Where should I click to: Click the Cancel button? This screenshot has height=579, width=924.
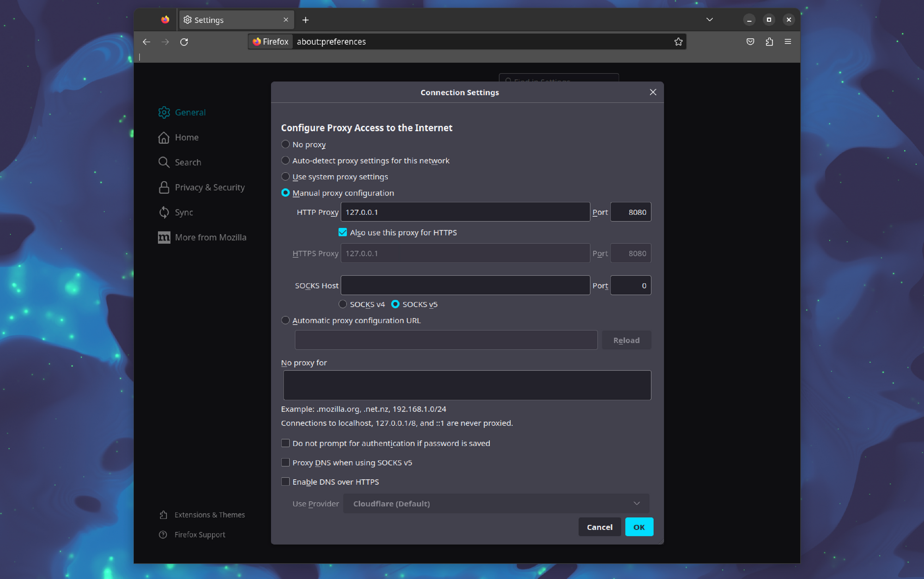(599, 527)
